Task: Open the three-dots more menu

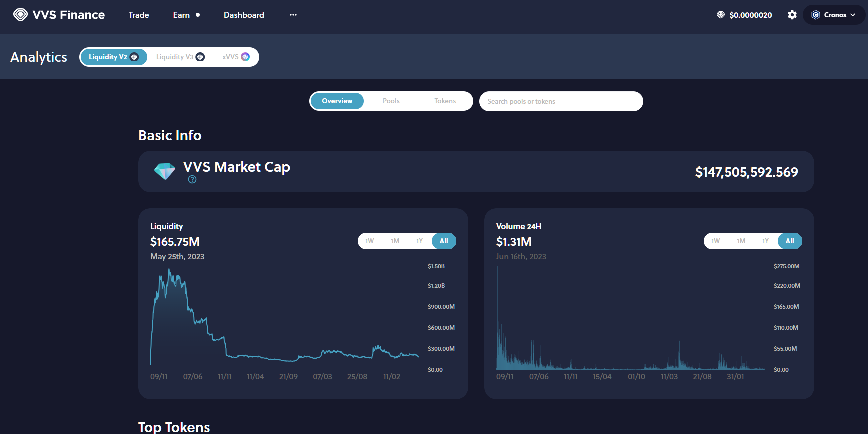Action: pos(293,15)
